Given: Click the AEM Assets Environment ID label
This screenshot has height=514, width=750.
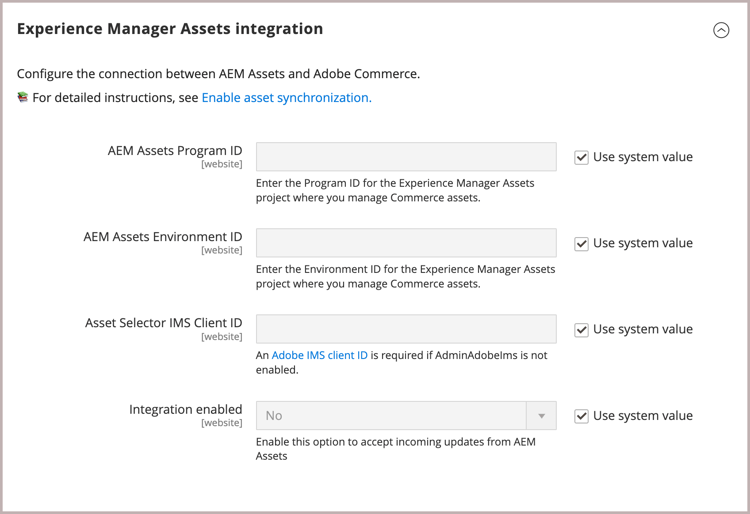Looking at the screenshot, I should [x=163, y=237].
